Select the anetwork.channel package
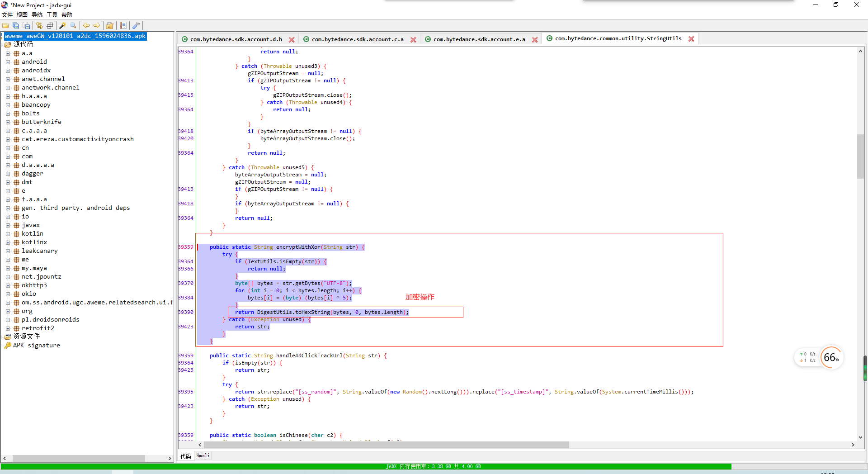This screenshot has width=868, height=474. [50, 88]
